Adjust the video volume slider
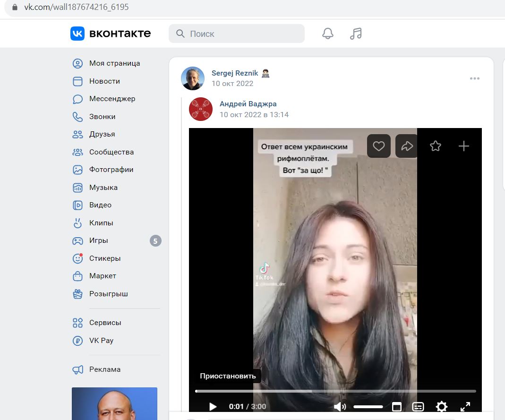Viewport: 505px width, 420px height. coord(368,407)
